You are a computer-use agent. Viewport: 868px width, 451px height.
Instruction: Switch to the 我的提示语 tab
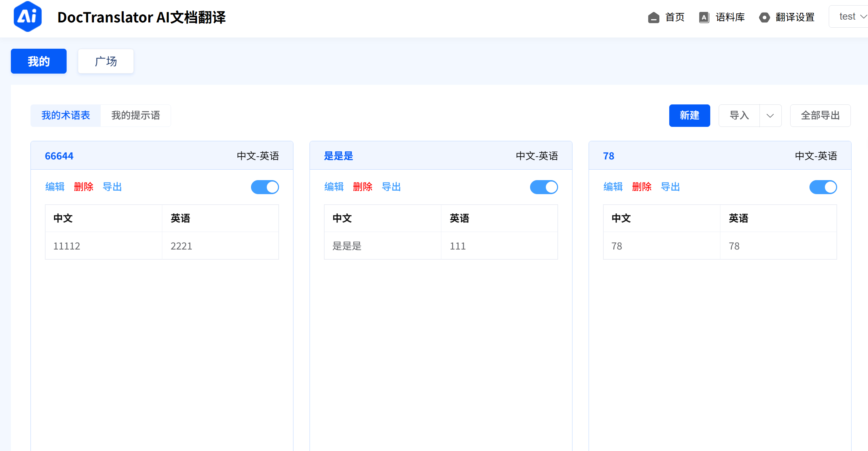[135, 115]
